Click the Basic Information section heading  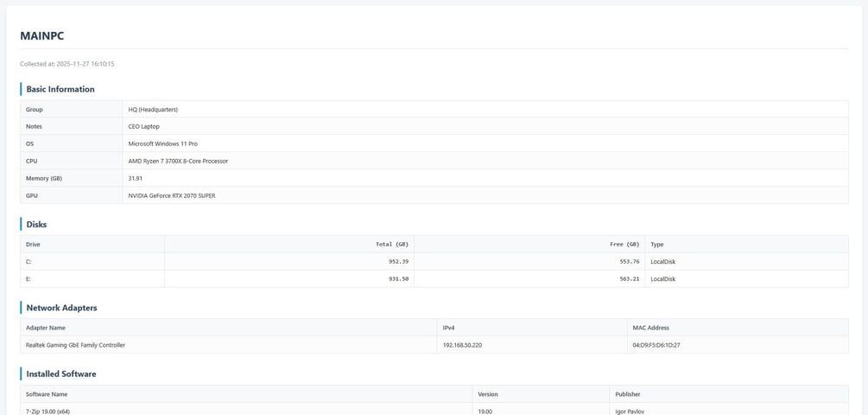point(60,89)
